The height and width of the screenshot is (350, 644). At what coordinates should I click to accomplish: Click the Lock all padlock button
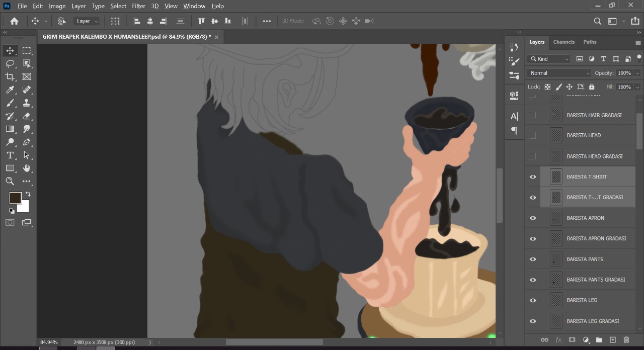coord(592,87)
